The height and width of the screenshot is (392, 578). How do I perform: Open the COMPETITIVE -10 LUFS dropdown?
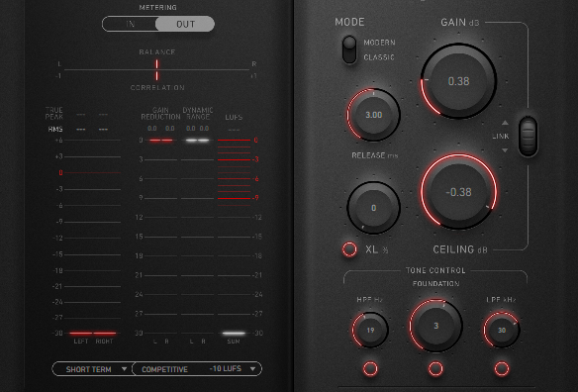[x=197, y=369]
